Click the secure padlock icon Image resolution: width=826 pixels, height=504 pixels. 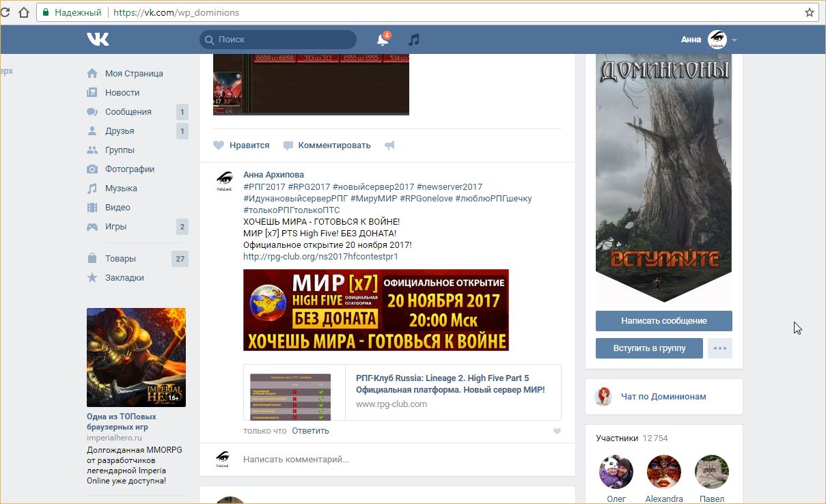(46, 12)
